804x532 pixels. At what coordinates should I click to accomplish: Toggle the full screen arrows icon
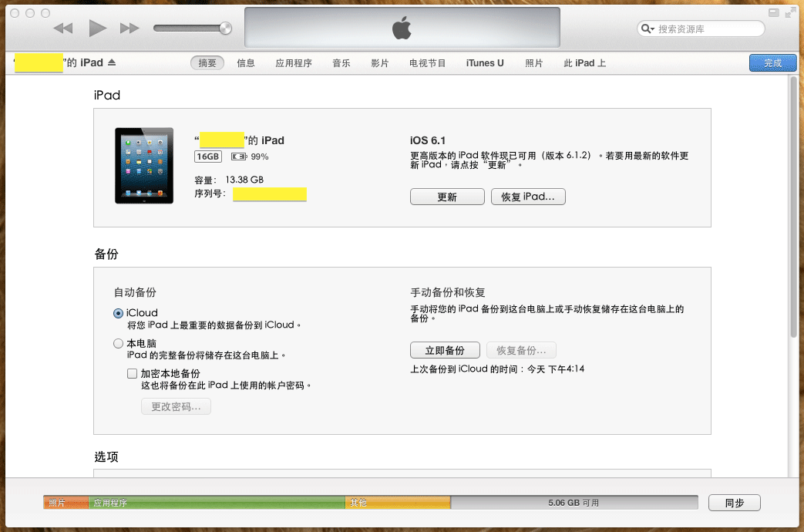791,13
